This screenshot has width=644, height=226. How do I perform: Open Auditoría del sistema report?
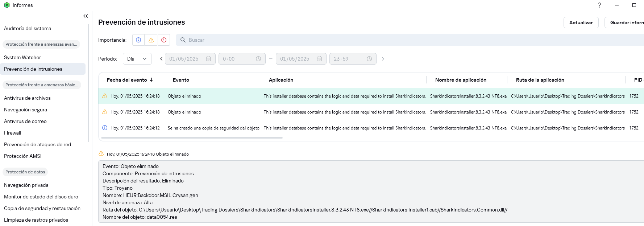pyautogui.click(x=28, y=28)
